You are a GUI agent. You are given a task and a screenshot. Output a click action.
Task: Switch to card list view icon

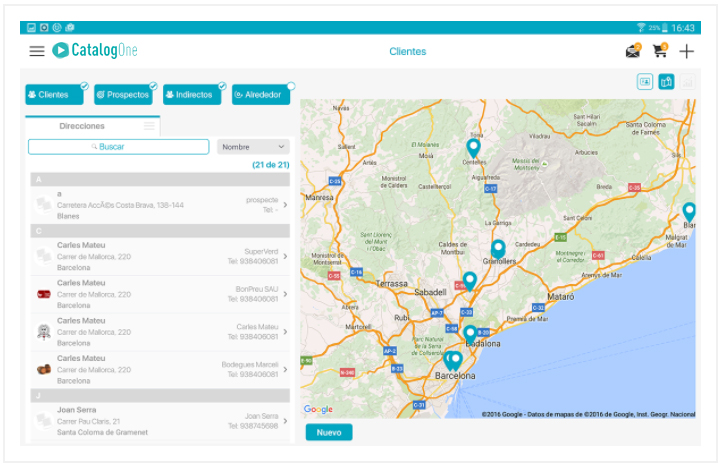[645, 82]
